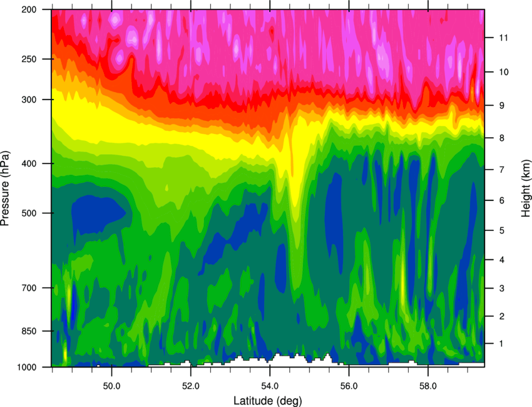Click the 200 pressure tick label

(x=29, y=9)
